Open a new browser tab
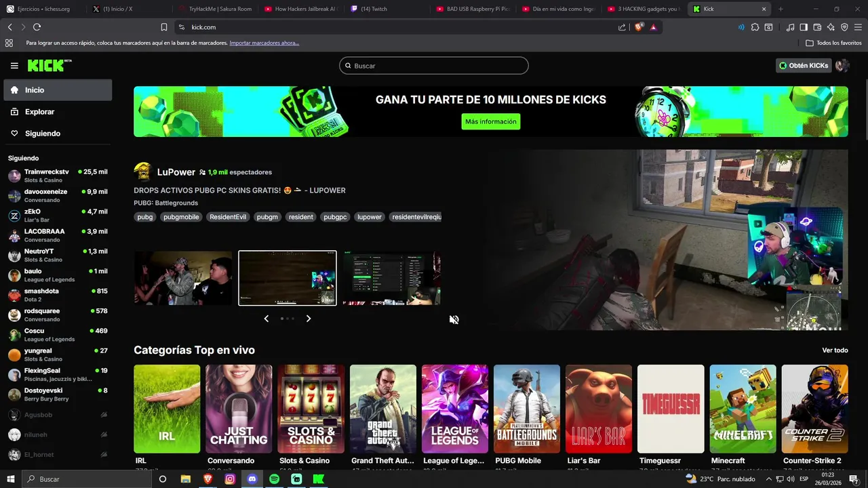The width and height of the screenshot is (868, 488). (x=781, y=9)
